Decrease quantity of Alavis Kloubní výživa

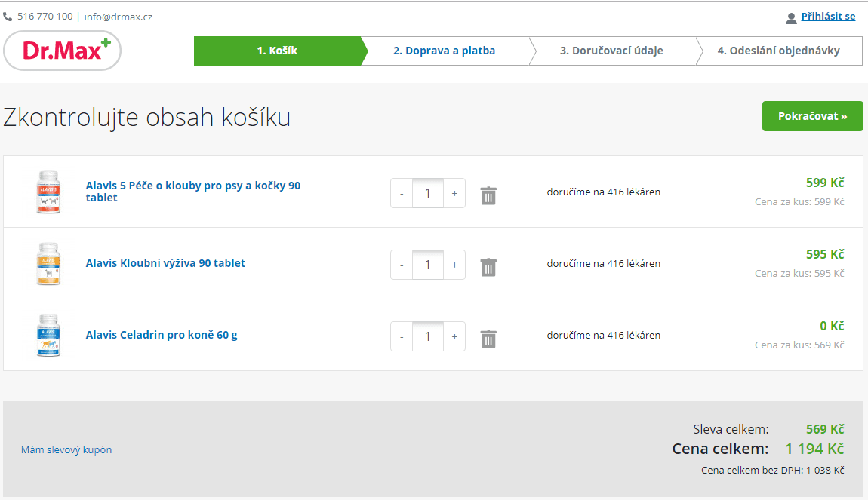402,265
